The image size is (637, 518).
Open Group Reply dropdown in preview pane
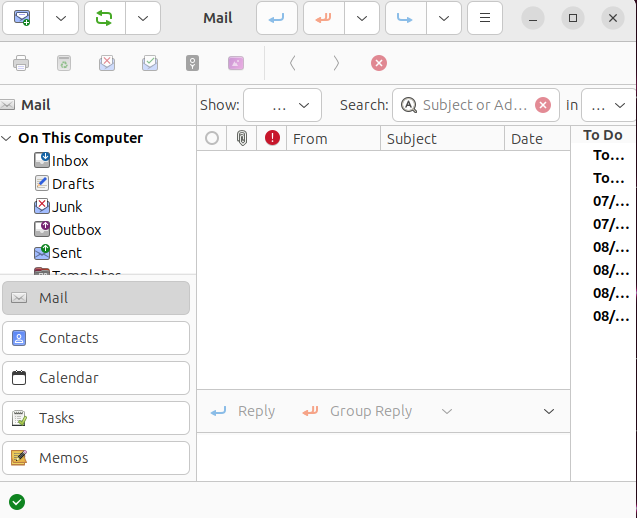pos(447,411)
